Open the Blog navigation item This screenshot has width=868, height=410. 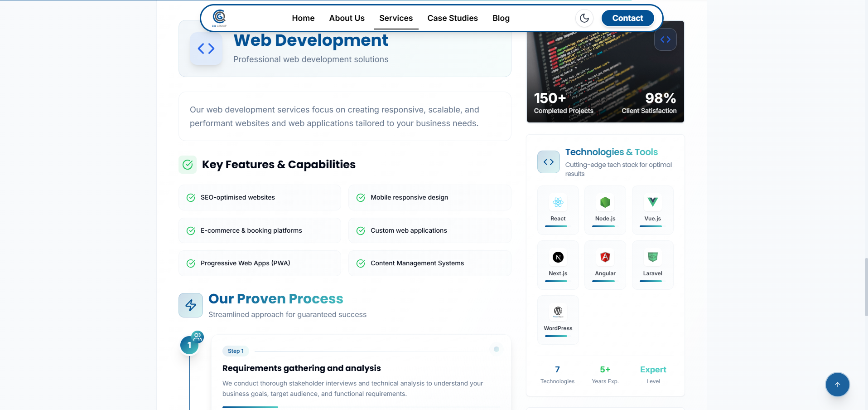pos(501,18)
